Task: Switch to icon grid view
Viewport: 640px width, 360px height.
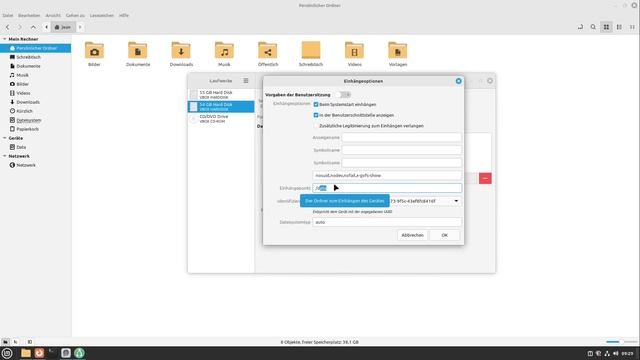Action: 606,27
